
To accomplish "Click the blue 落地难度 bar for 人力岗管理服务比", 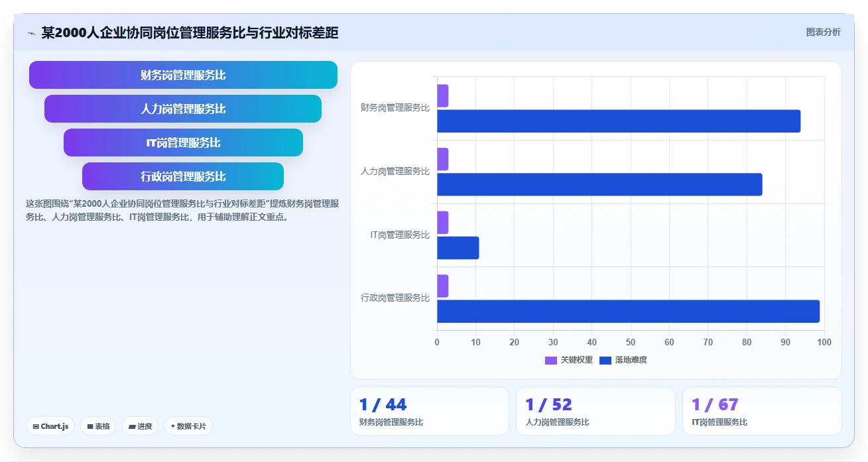I will coord(599,184).
